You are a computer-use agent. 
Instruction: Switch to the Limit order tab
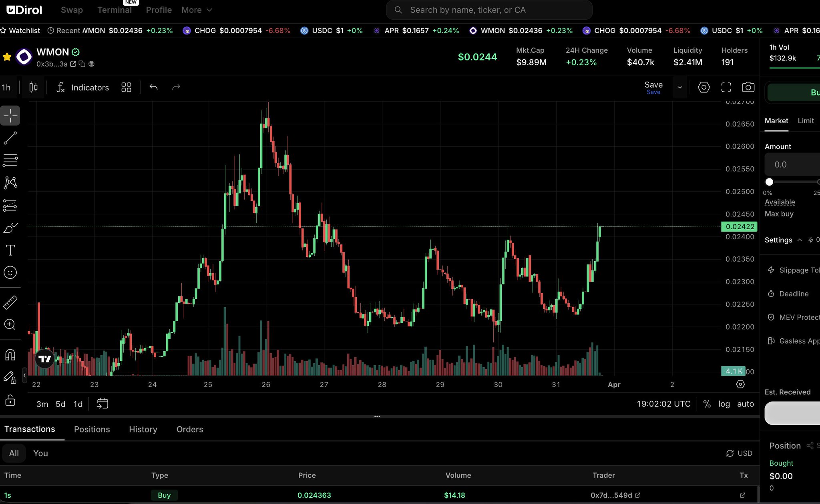point(806,121)
